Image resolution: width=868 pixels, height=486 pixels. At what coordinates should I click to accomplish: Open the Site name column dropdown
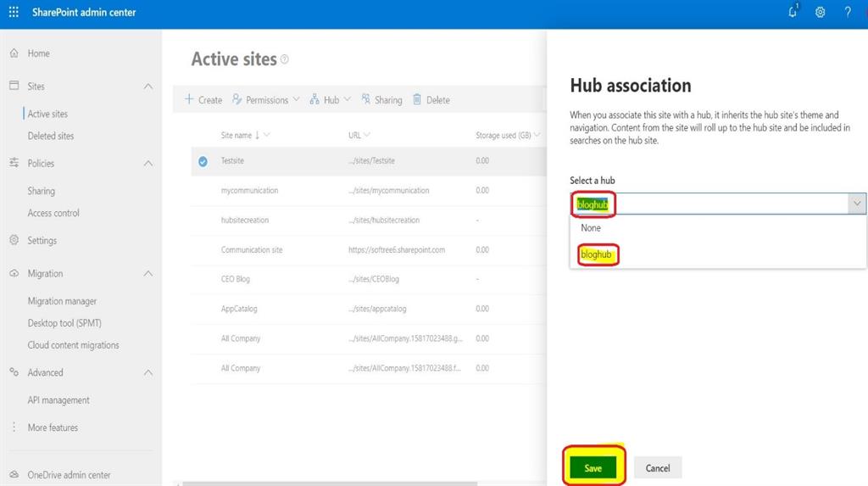coord(267,135)
